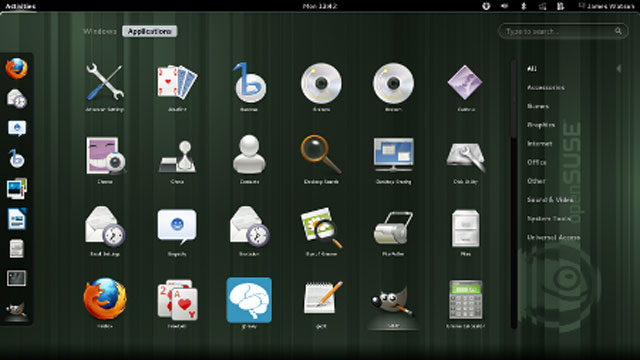Open Email Settings from the grid
The width and height of the screenshot is (640, 360).
[x=105, y=231]
